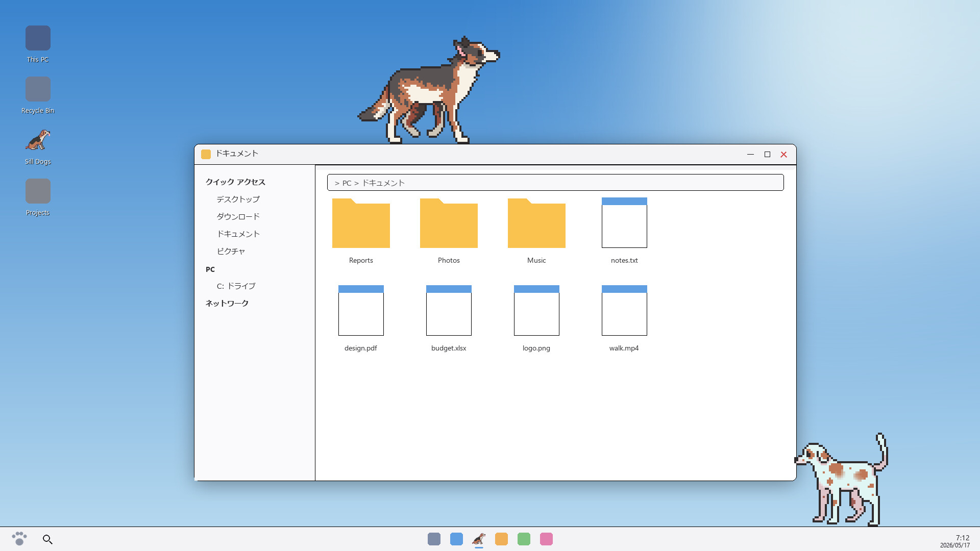Maximize the ドキュメント window

coord(767,154)
